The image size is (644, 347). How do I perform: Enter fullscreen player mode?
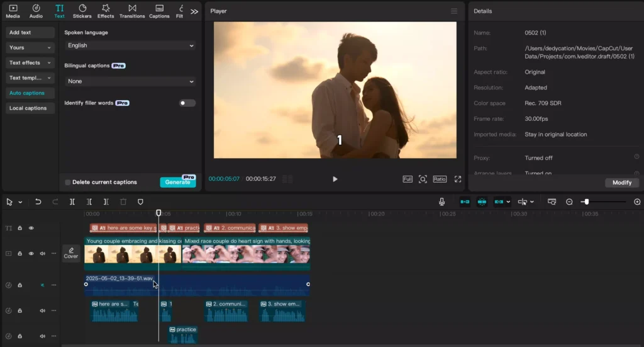[458, 179]
